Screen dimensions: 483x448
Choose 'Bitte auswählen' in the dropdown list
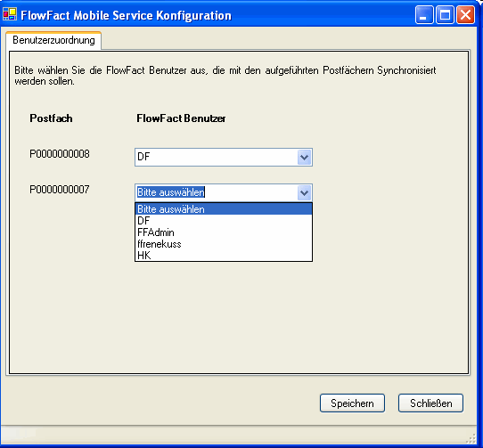pos(224,209)
